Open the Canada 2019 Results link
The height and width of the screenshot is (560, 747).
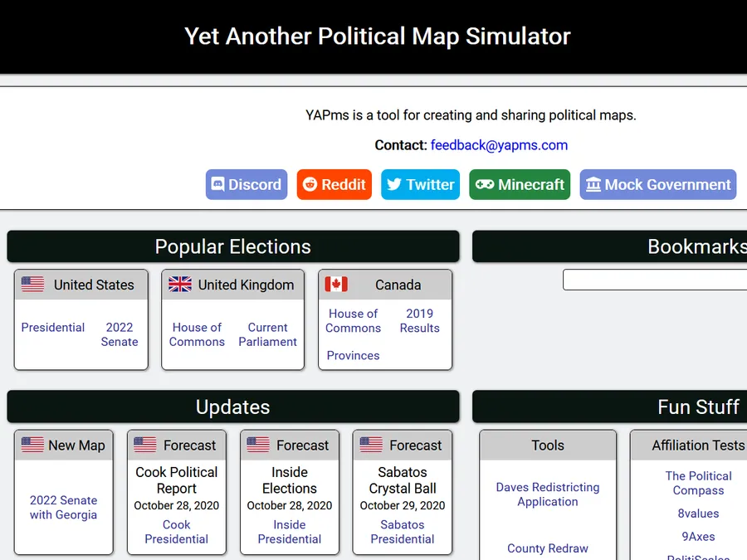click(420, 320)
